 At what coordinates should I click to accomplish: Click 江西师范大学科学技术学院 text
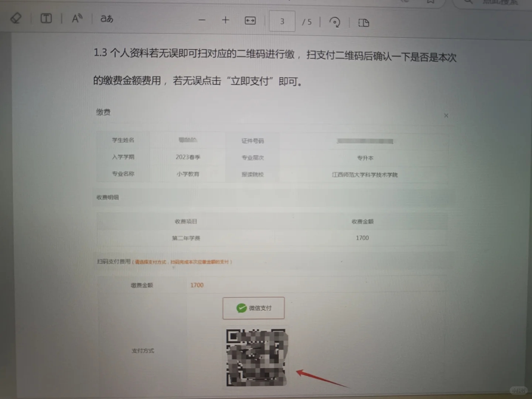point(365,175)
